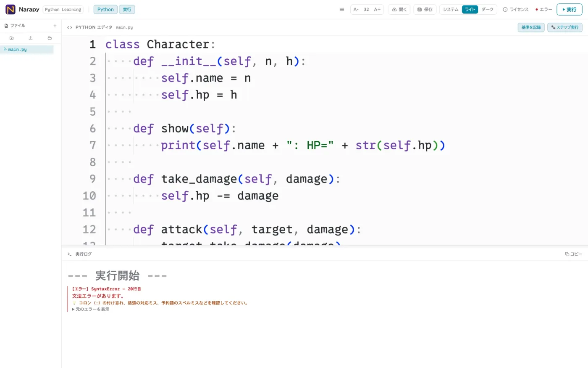Viewport: 588px width, 368px height.
Task: Expand 元のエラーを表示 disclosure
Action: pos(91,309)
